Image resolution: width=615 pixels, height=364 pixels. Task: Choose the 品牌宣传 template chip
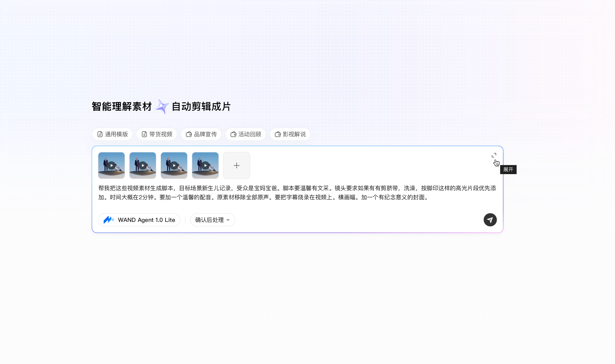click(x=201, y=134)
